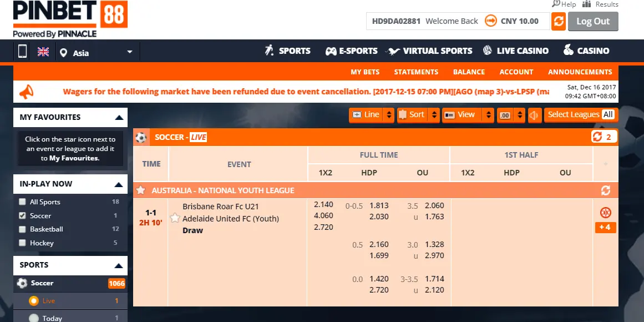Screen dimensions: 644x322
Task: Tick the All Sports checkbox
Action: (x=22, y=202)
